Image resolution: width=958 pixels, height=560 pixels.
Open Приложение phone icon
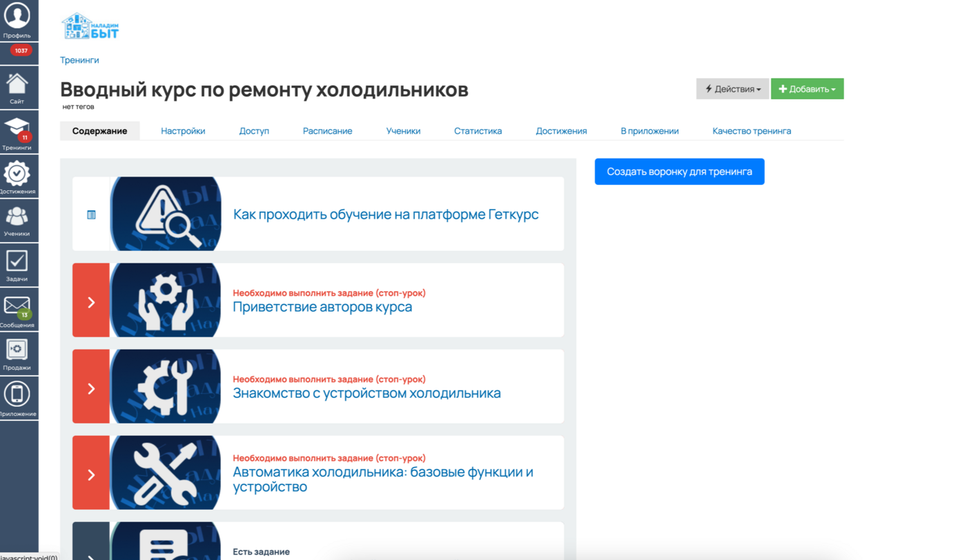tap(17, 394)
